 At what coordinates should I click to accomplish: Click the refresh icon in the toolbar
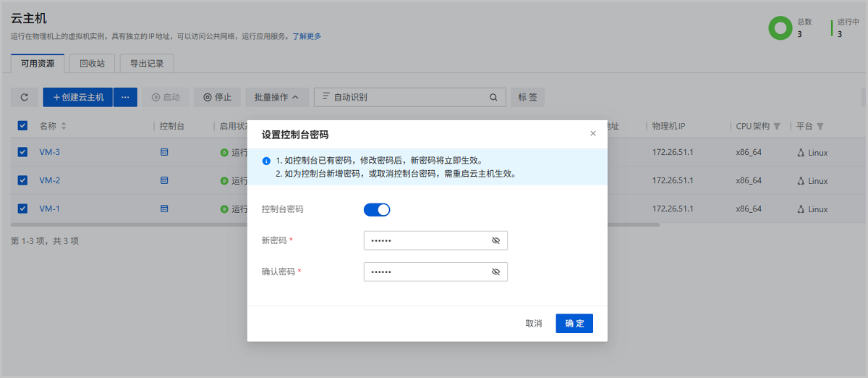pyautogui.click(x=25, y=97)
